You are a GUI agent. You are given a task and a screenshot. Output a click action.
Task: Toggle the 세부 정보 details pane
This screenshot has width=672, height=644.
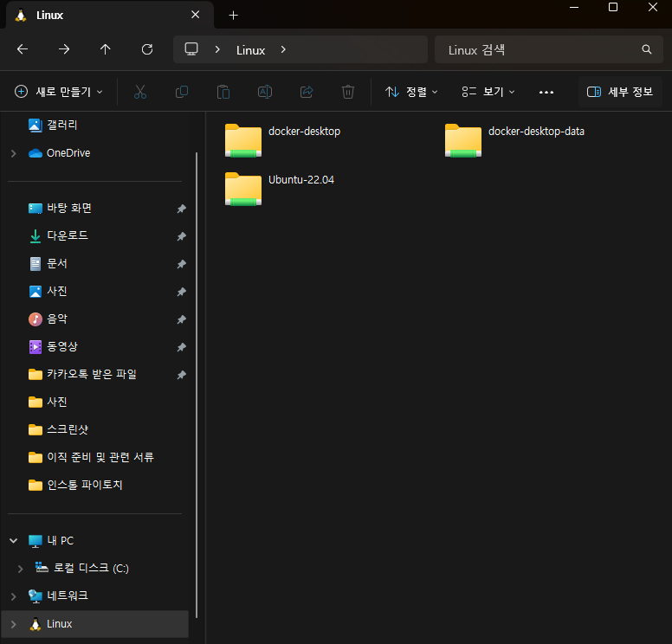point(620,92)
